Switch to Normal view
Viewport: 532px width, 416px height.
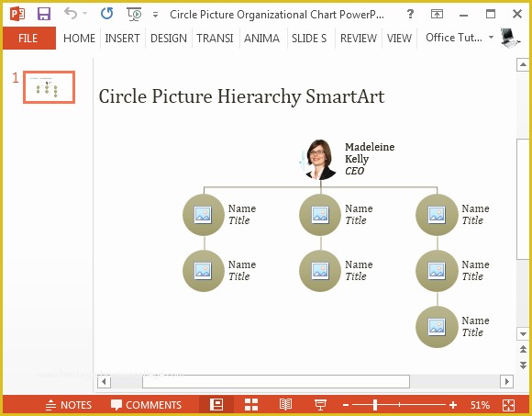[x=216, y=405]
